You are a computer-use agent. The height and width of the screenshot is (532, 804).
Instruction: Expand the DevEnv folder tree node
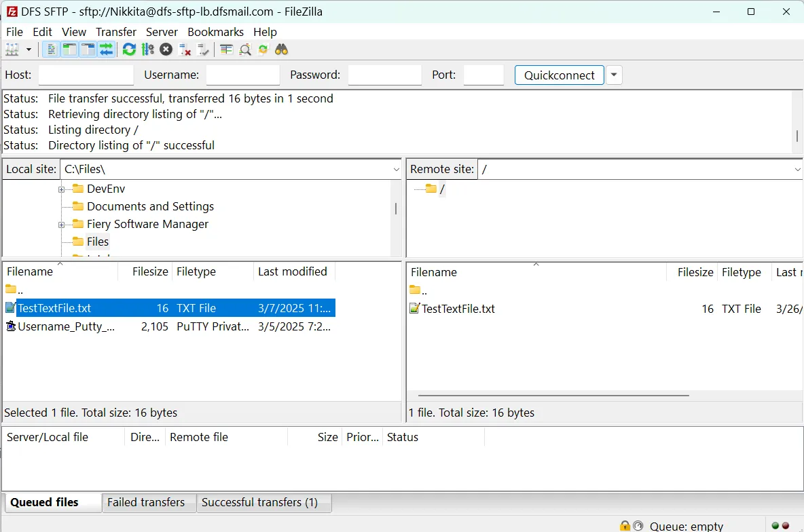(x=62, y=189)
